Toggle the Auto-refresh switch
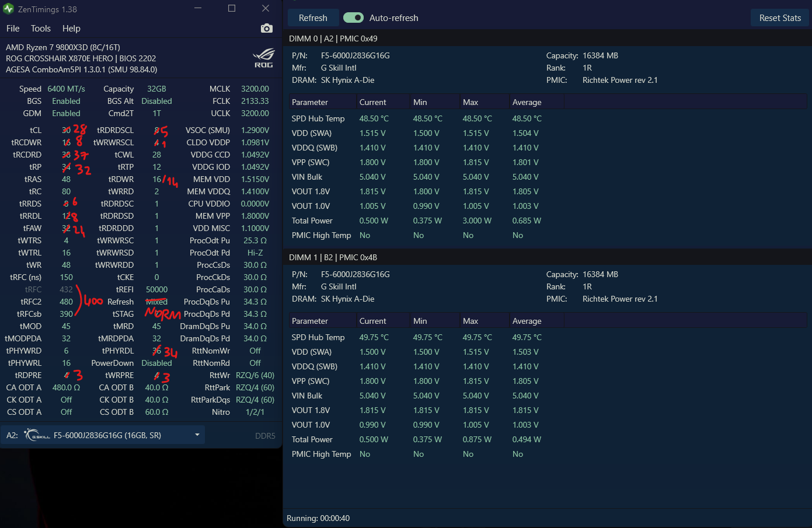812x528 pixels. click(x=353, y=18)
